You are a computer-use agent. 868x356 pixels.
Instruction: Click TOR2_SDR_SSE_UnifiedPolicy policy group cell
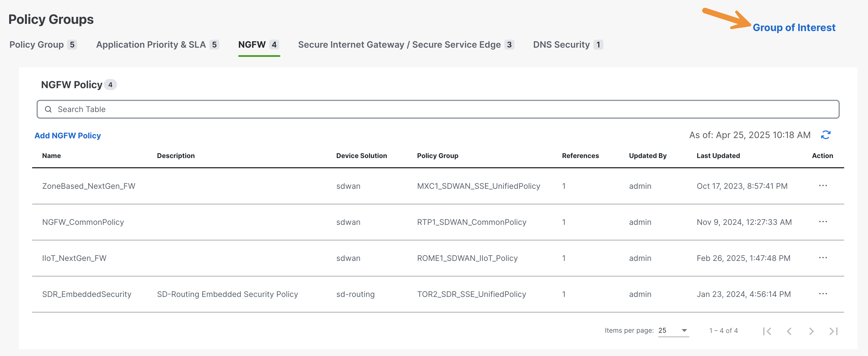tap(471, 294)
